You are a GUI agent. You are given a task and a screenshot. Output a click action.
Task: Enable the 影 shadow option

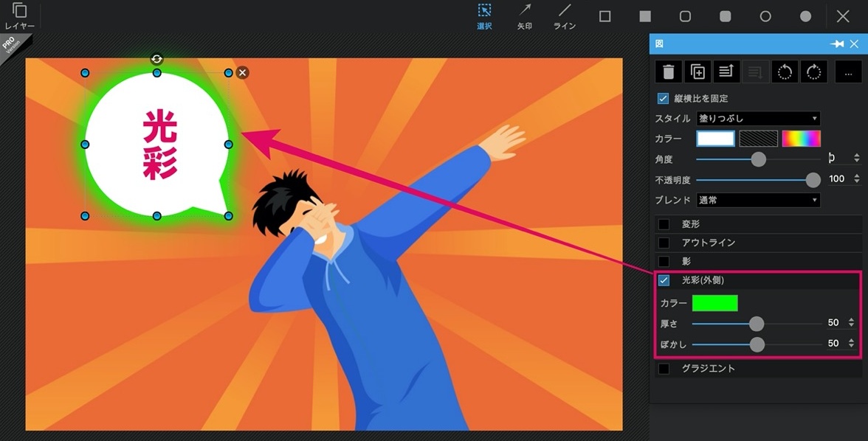pyautogui.click(x=663, y=261)
